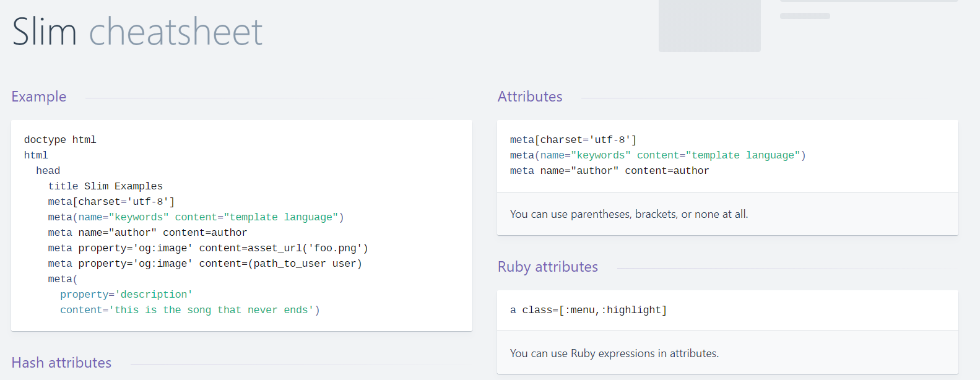Click the 'song that never ends' line
Viewport: 980px width, 380px height.
click(189, 310)
